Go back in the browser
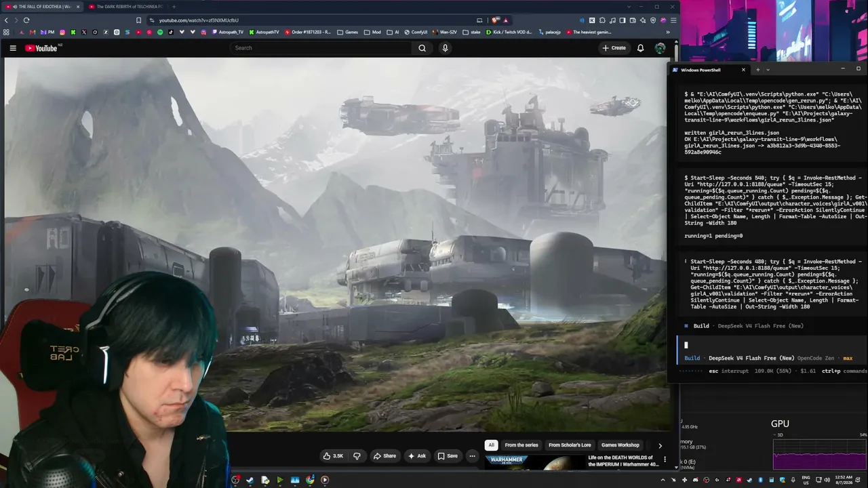 (x=7, y=20)
